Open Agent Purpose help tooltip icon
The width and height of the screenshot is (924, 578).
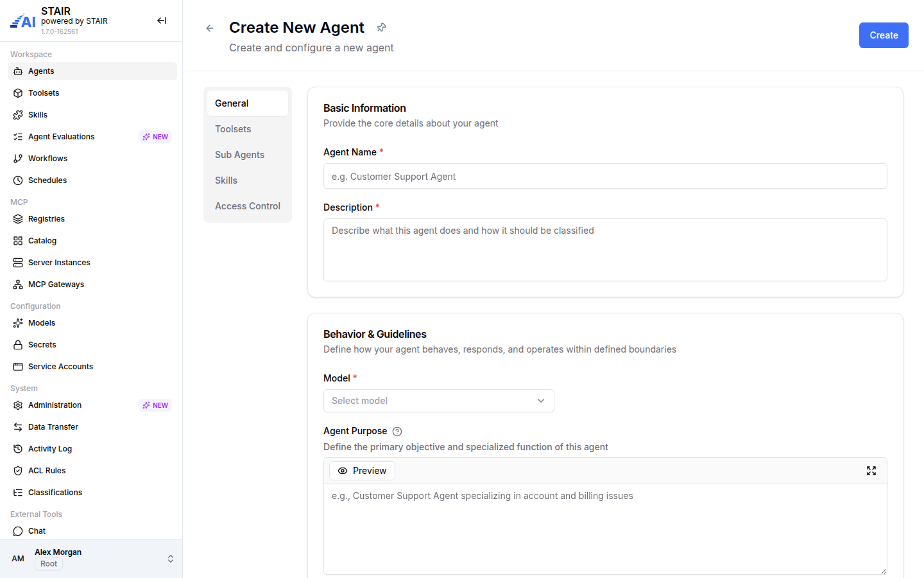(x=397, y=432)
